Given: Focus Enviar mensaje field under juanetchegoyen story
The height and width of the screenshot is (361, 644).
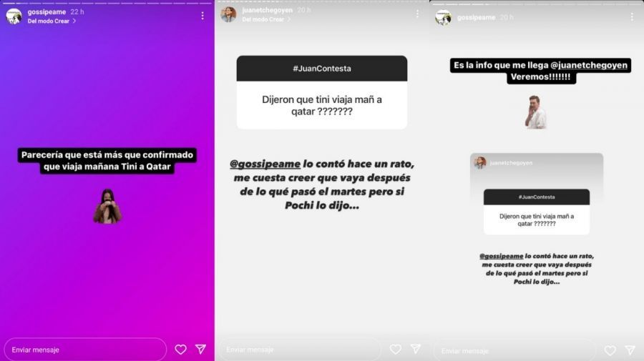Looking at the screenshot, I should tap(300, 350).
